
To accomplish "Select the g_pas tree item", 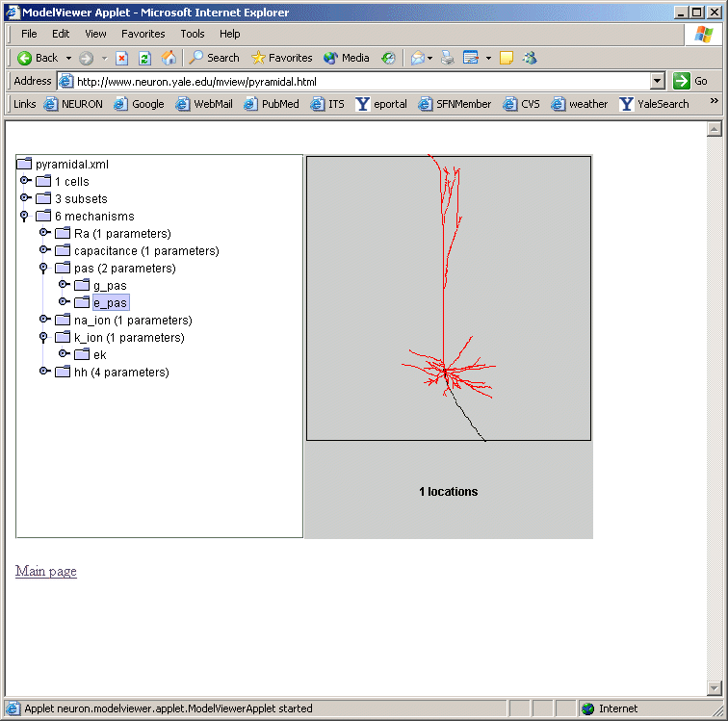I will pyautogui.click(x=110, y=286).
